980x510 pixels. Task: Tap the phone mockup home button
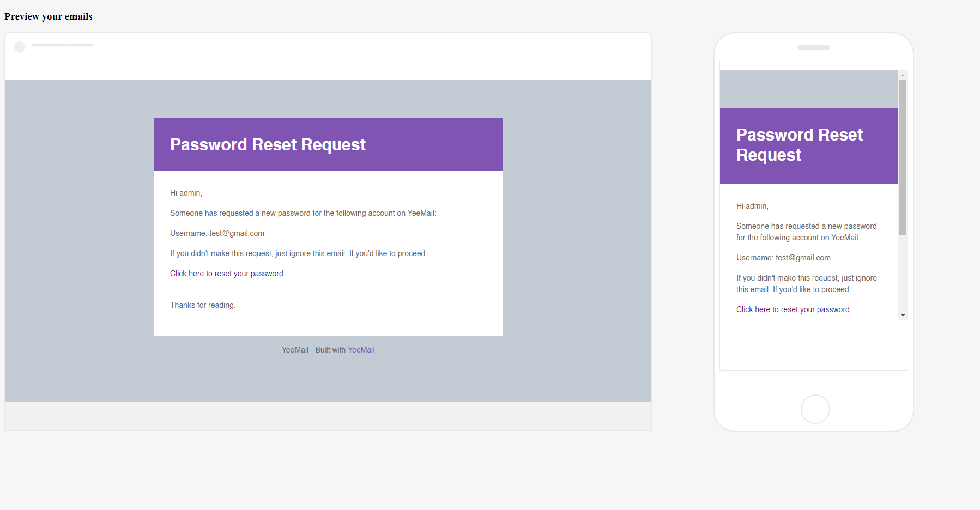coord(815,409)
